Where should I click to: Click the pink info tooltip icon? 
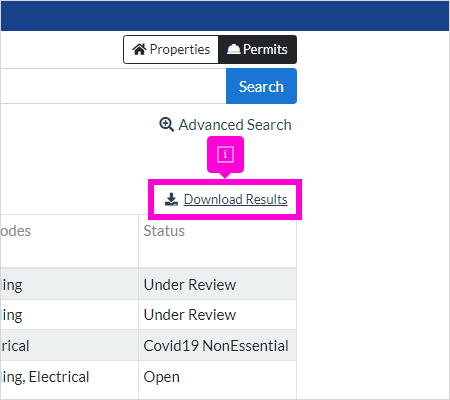coord(225,154)
